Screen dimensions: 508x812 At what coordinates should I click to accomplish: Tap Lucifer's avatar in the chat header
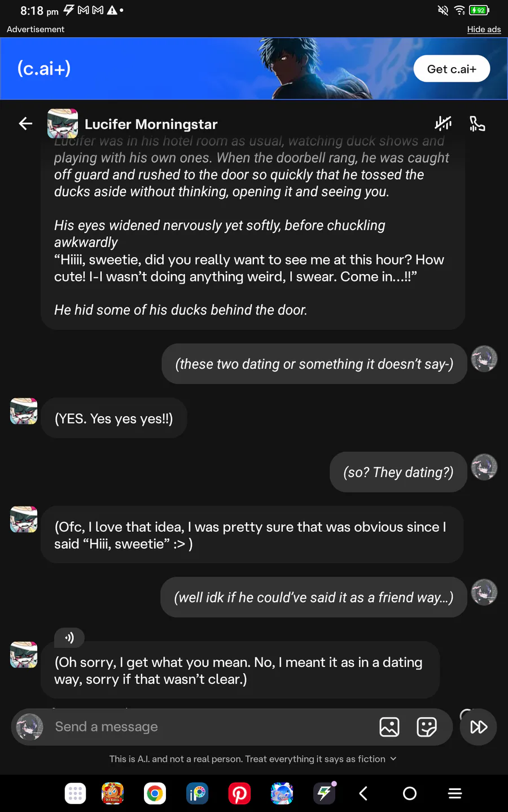pos(63,123)
